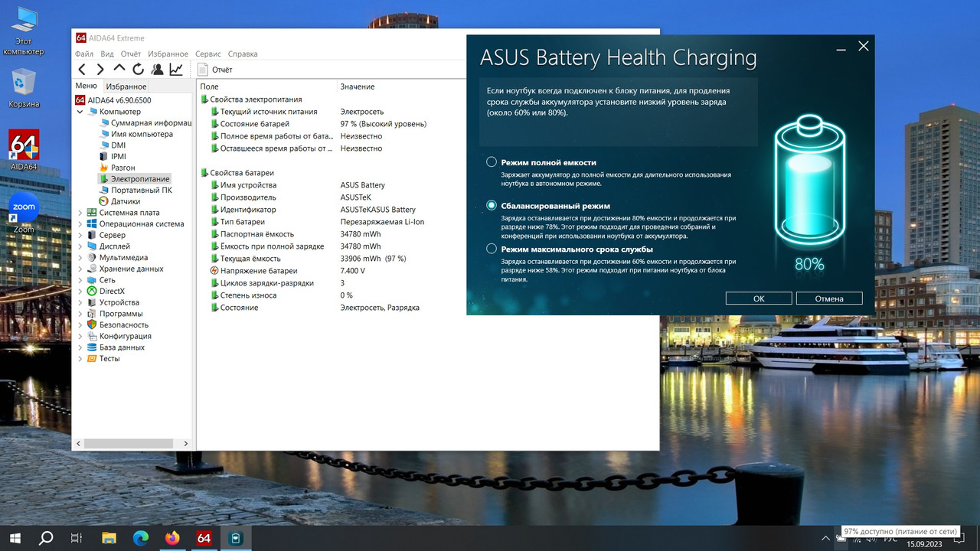Screen dimensions: 980x551
Task: Click the forward arrow in AIDA64 toolbar
Action: click(x=100, y=70)
